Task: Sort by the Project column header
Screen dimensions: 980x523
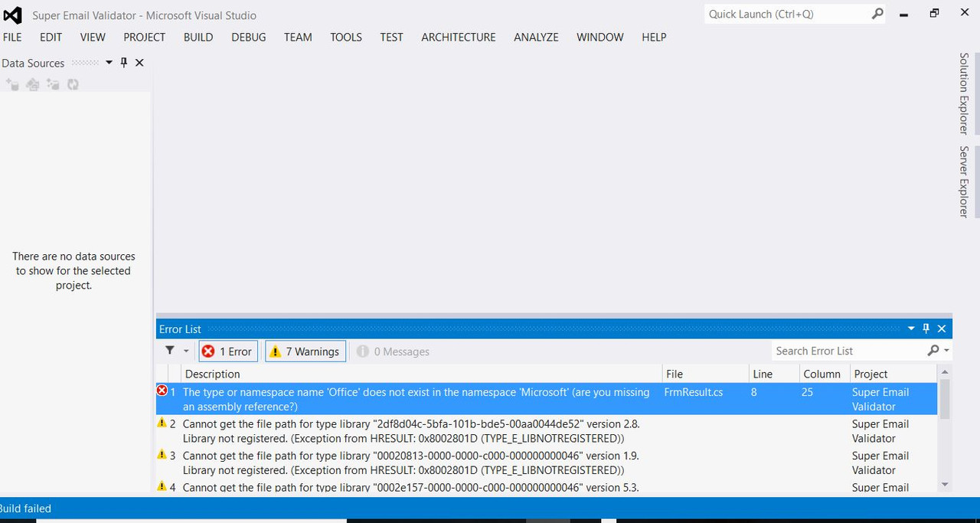Action: click(x=894, y=374)
